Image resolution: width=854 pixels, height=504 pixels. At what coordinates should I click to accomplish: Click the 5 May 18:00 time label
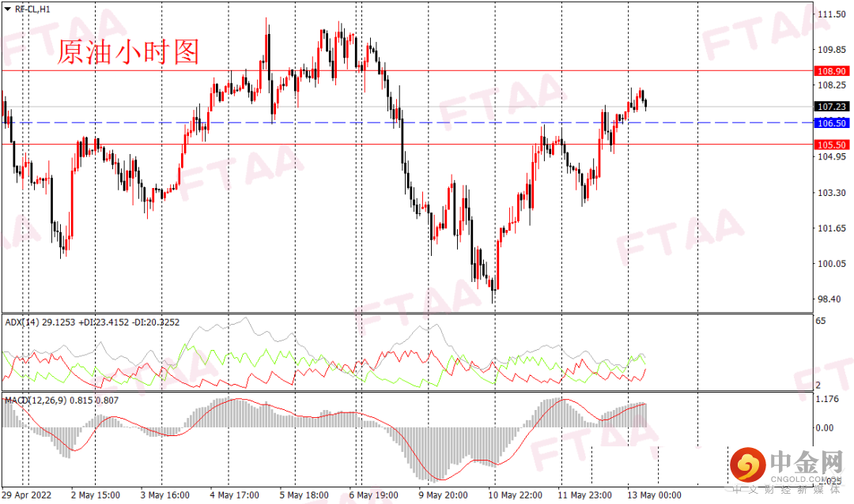click(304, 495)
